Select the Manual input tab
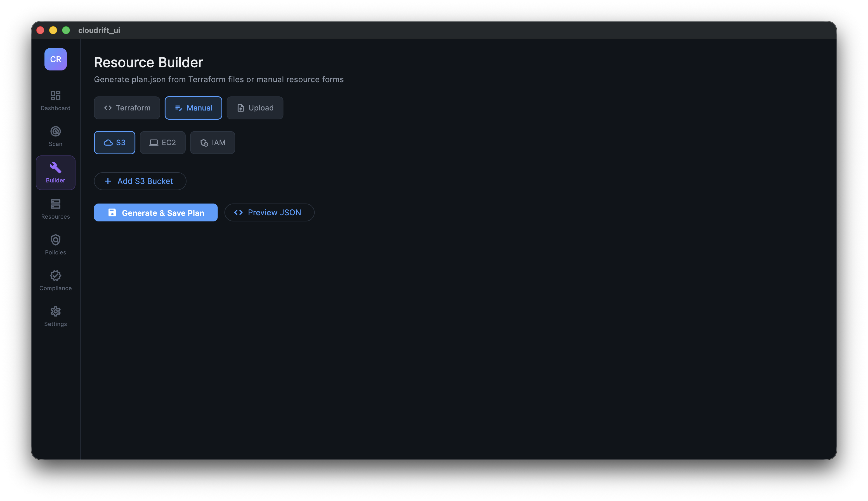 click(x=193, y=108)
